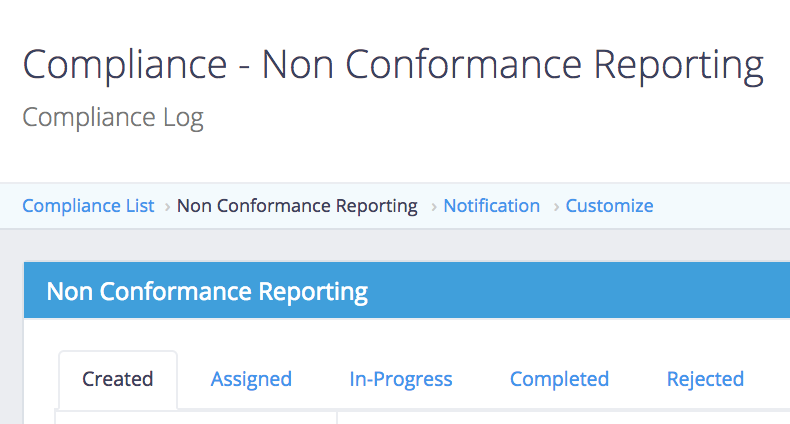
Task: Click the first table cell below Created tab
Action: (195, 418)
